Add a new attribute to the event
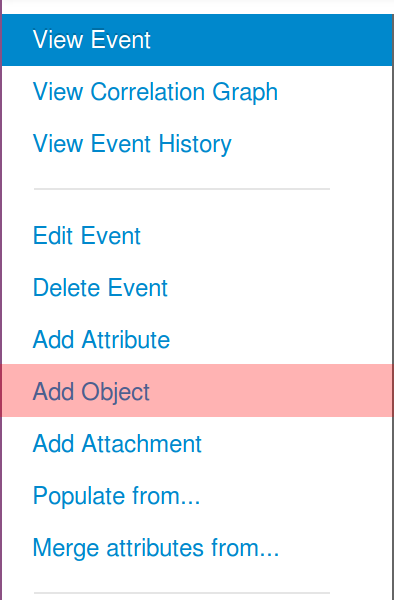Image resolution: width=394 pixels, height=600 pixels. tap(197, 340)
